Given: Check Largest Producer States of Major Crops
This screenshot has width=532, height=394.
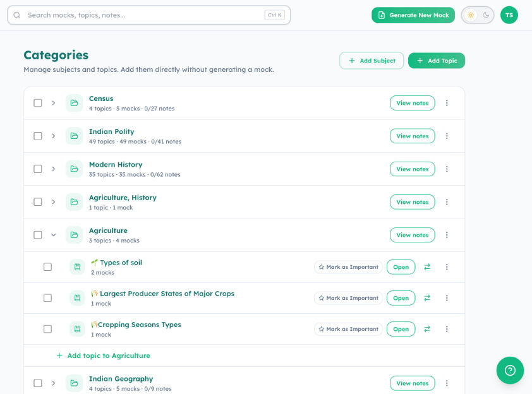Looking at the screenshot, I should click(47, 298).
